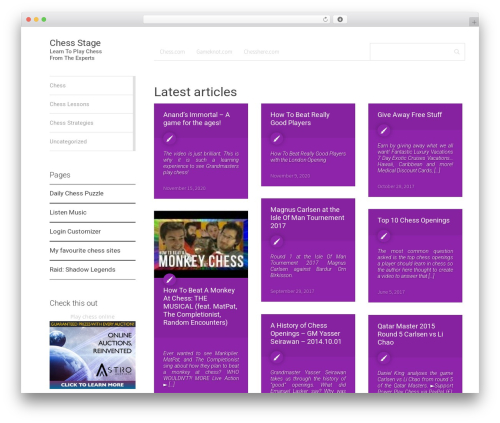Open the Monkey Chess video thumbnail
The image size is (500, 423).
click(201, 244)
